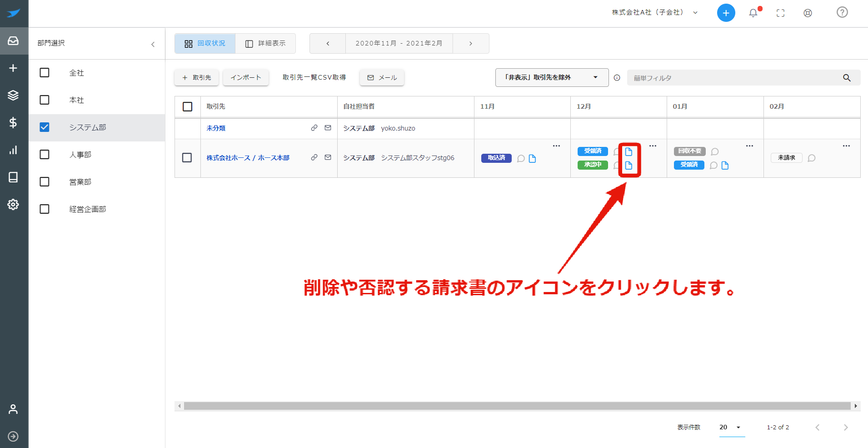Switch to 詳細表示 view tab
This screenshot has width=868, height=448.
click(x=265, y=44)
